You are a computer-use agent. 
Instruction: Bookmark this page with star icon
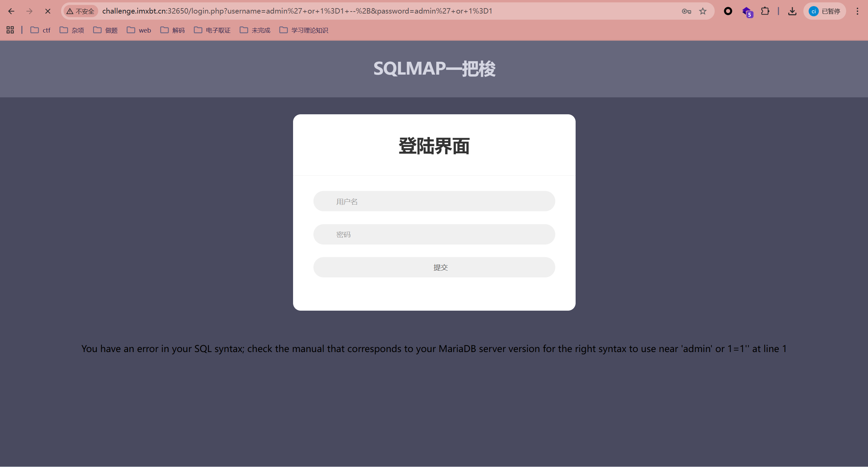[x=703, y=11]
